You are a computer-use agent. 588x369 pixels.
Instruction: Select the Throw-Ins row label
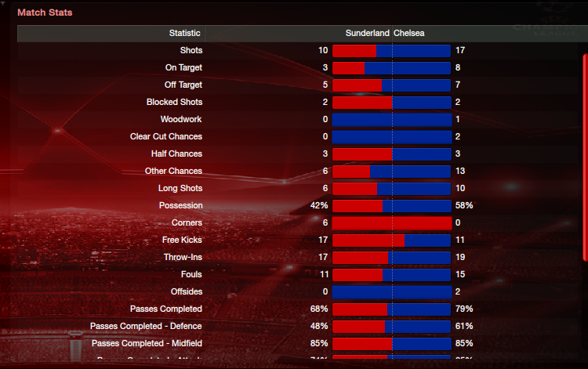click(183, 258)
